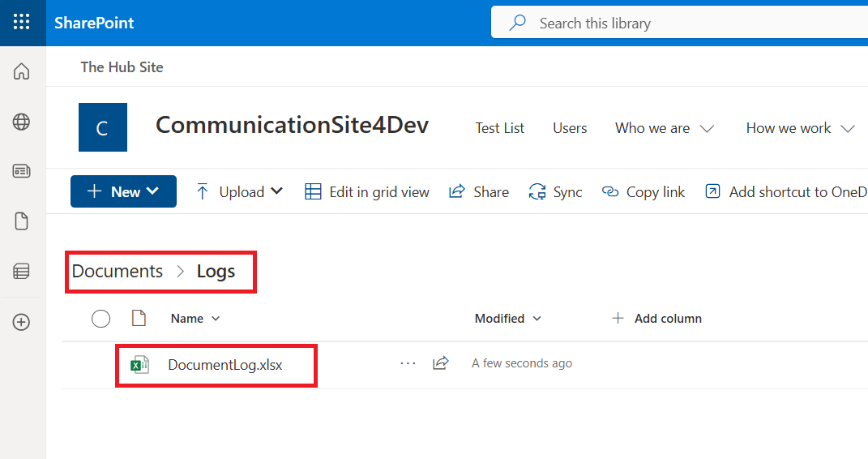Toggle the select all items circle
Viewport: 868px width, 459px height.
pos(100,319)
